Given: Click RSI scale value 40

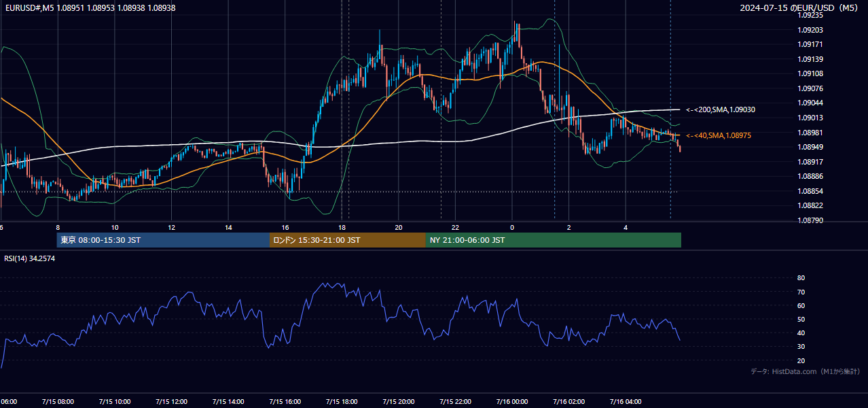Looking at the screenshot, I should [801, 333].
